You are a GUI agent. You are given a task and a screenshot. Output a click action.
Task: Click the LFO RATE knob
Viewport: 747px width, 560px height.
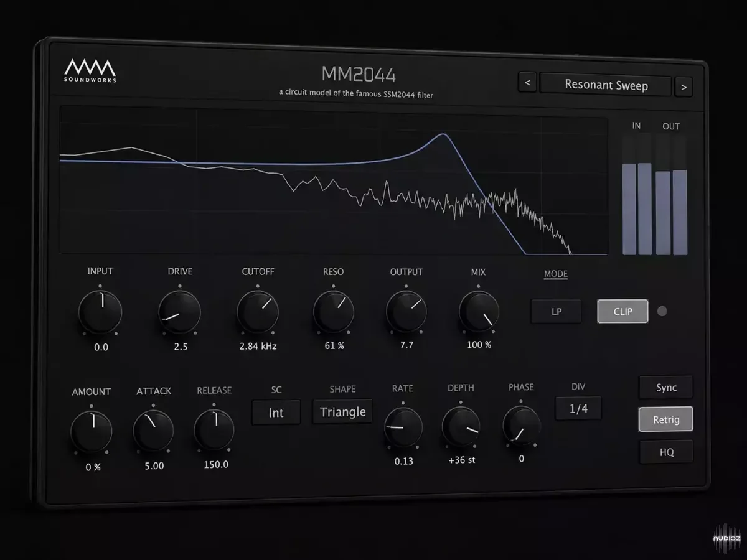(403, 427)
